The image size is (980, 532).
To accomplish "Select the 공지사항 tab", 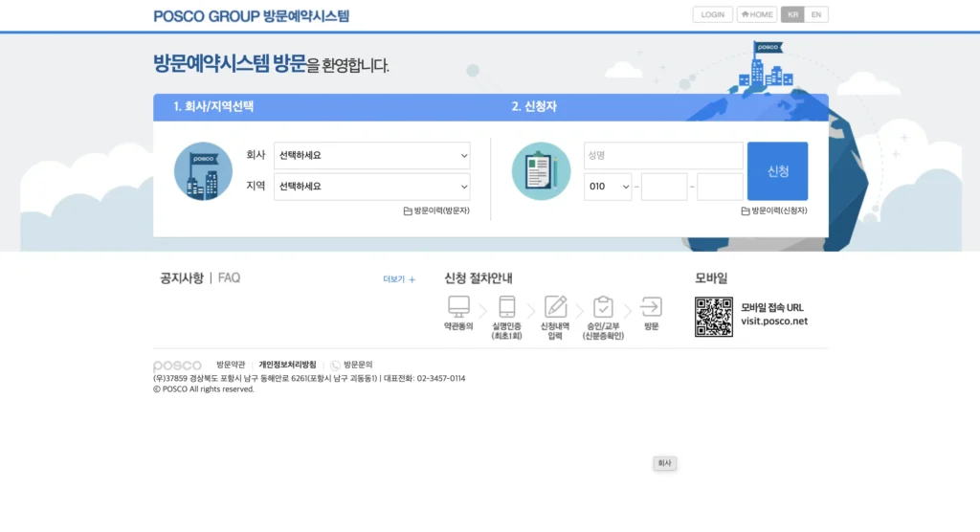I will click(181, 278).
